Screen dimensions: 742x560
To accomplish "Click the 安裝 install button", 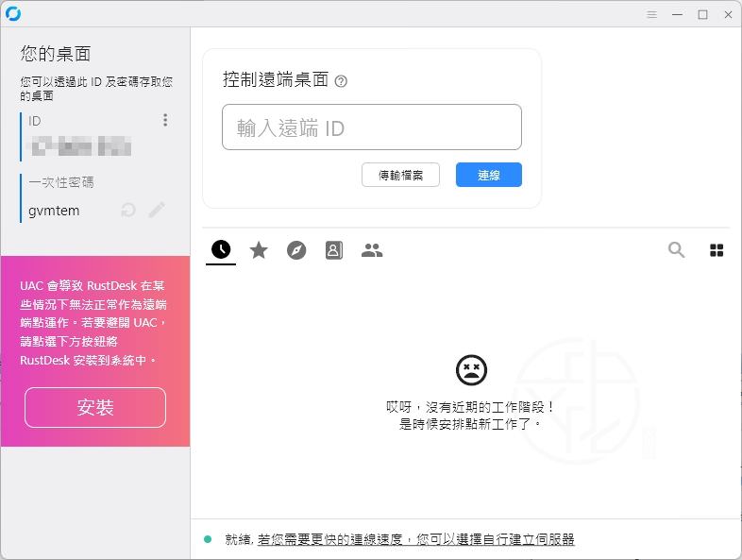I will [95, 408].
